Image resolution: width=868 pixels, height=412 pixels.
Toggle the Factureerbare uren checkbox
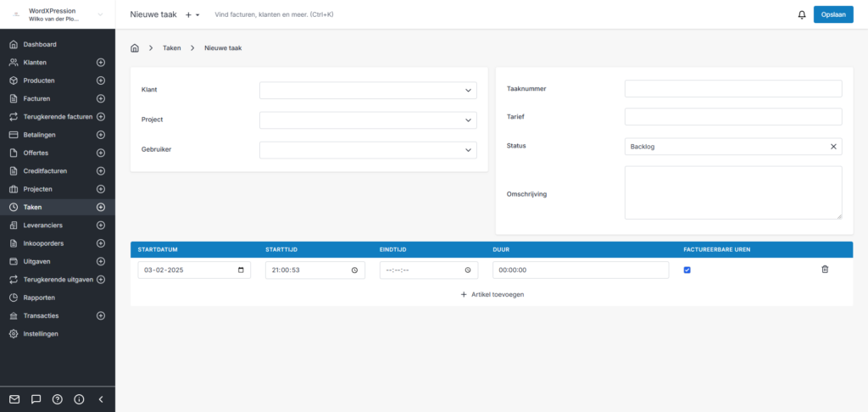[687, 270]
